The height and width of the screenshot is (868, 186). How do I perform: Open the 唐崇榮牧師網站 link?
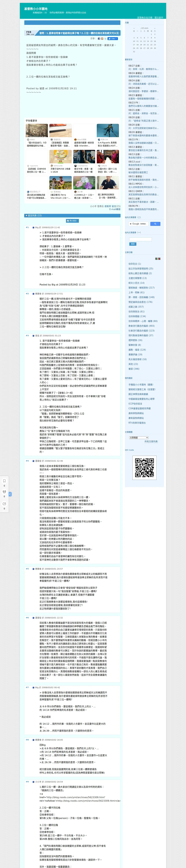click(136, 413)
